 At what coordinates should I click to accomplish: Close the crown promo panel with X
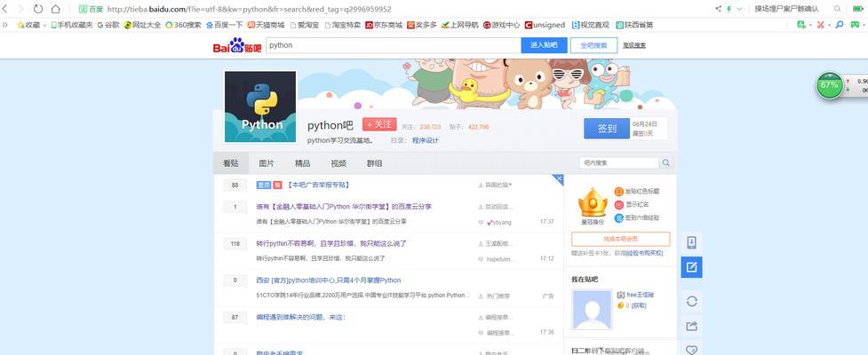[559, 178]
